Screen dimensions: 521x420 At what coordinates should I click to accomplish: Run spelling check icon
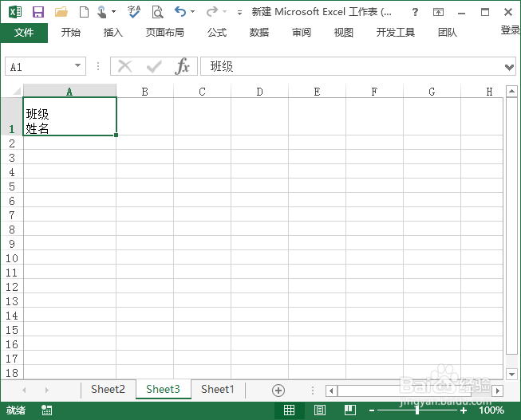pyautogui.click(x=134, y=12)
